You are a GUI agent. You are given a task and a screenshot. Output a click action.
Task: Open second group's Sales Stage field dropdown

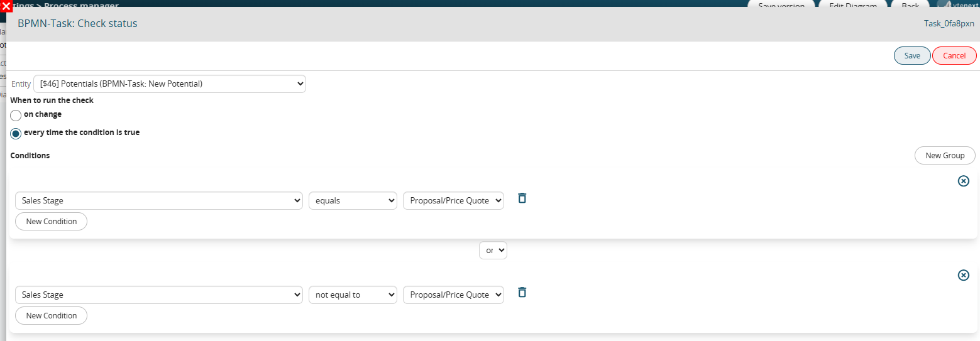click(159, 295)
